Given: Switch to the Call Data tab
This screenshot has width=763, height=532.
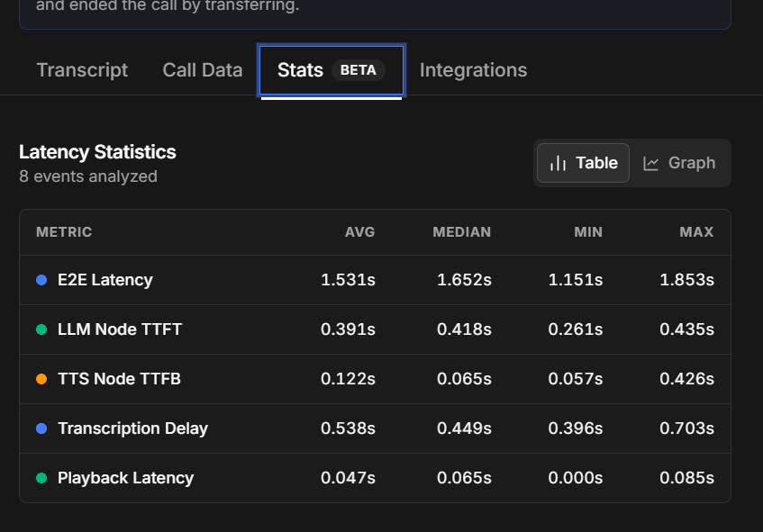Looking at the screenshot, I should (x=203, y=70).
